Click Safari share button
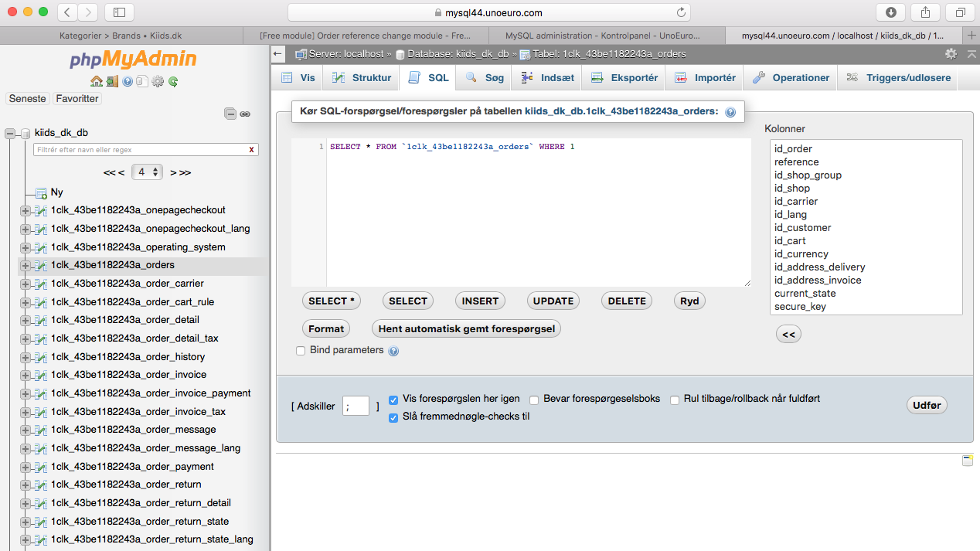The width and height of the screenshot is (980, 551). 925,12
